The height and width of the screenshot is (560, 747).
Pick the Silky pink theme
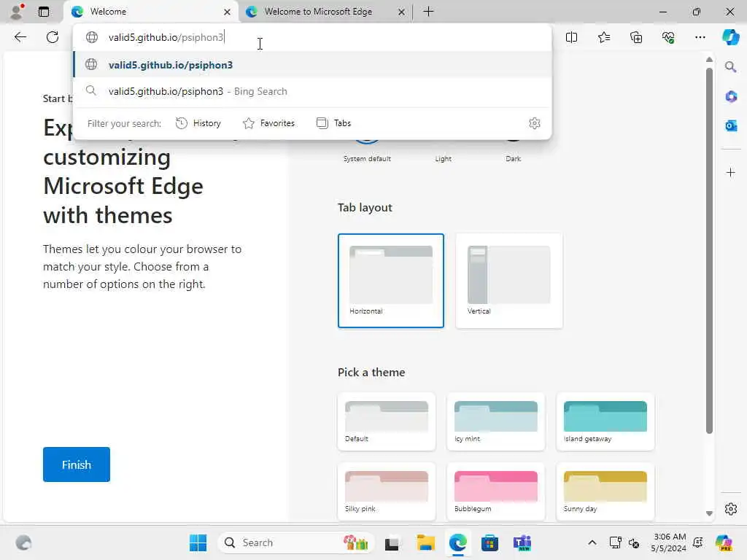click(x=387, y=491)
